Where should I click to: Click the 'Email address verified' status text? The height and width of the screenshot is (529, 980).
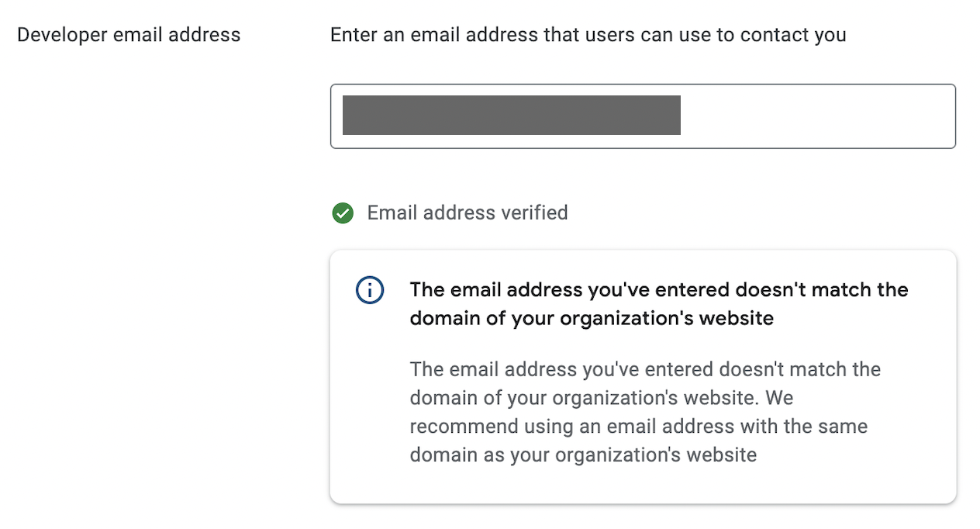468,213
